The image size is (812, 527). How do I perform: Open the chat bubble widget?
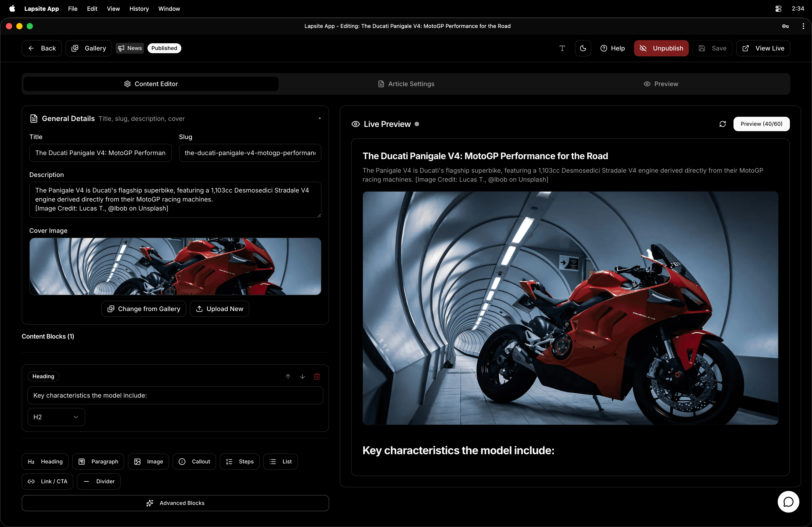[x=788, y=502]
